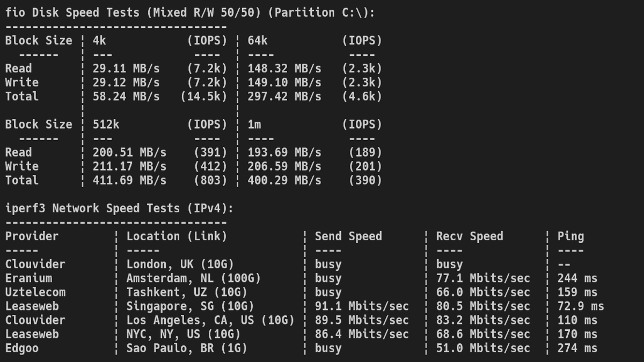644x362 pixels.
Task: Click the 1m total IOPS 390
Action: (x=365, y=180)
